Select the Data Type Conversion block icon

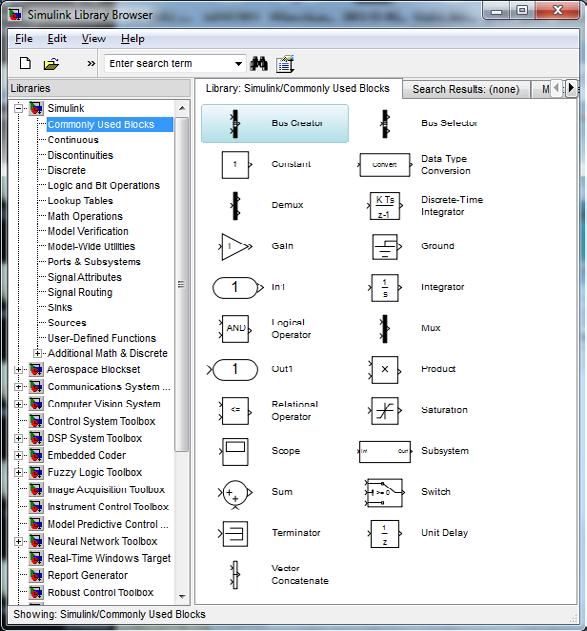(385, 165)
